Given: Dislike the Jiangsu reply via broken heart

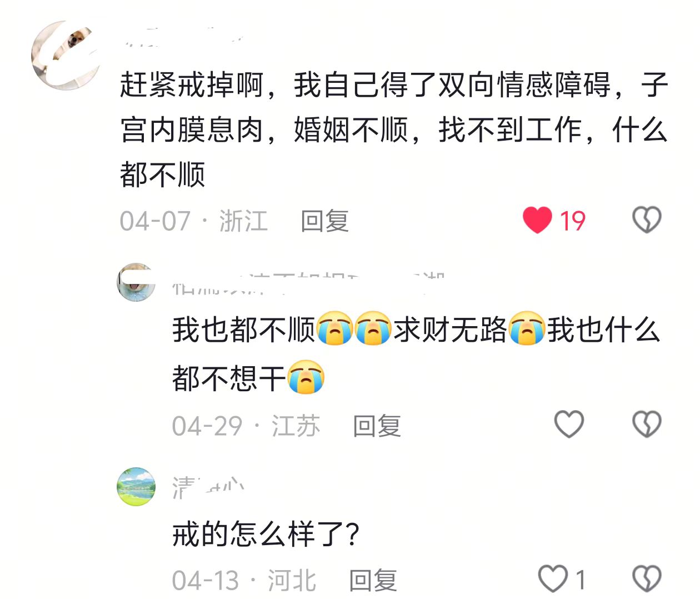Looking at the screenshot, I should tap(647, 425).
